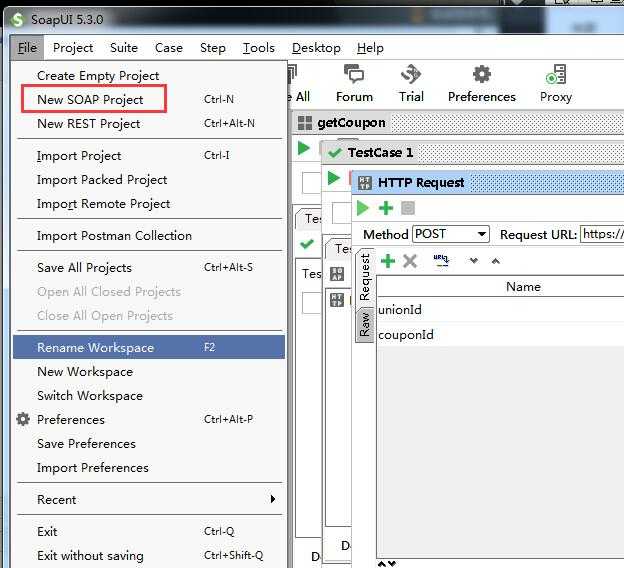Move parameter up with up chevron
The image size is (624, 568).
495,261
